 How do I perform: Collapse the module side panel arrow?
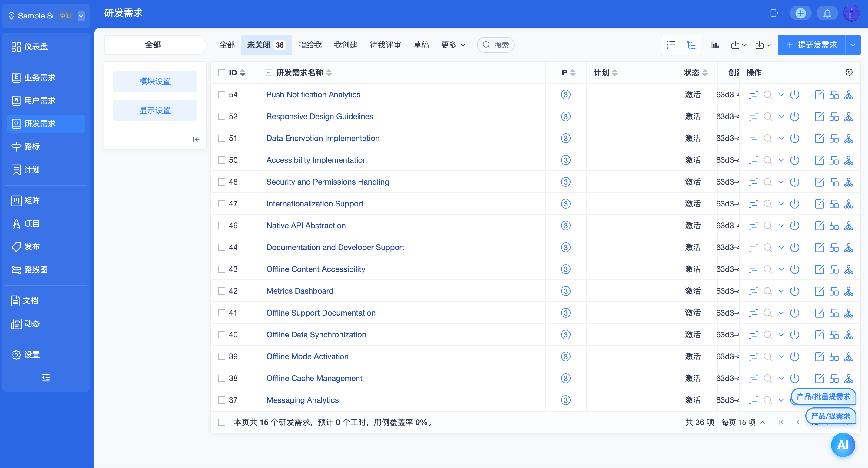[x=196, y=139]
